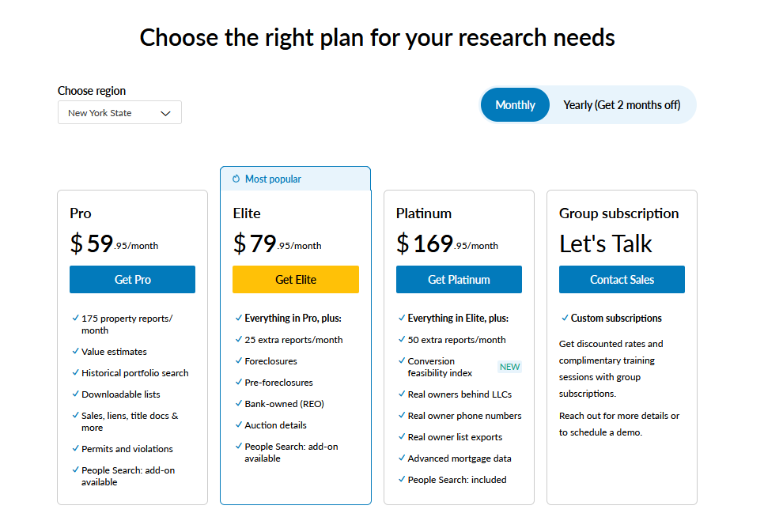Click the Platinum plan heading
The height and width of the screenshot is (532, 764).
click(424, 213)
